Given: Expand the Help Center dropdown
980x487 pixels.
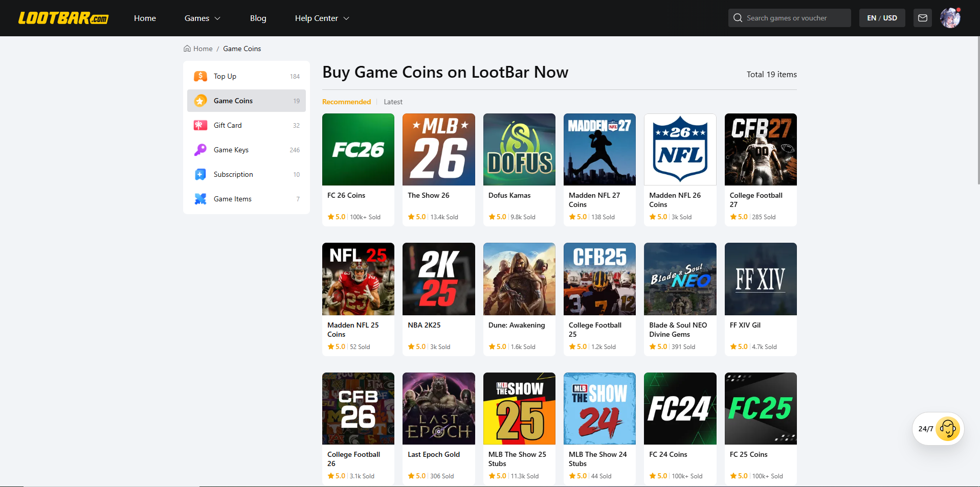Looking at the screenshot, I should pyautogui.click(x=322, y=18).
